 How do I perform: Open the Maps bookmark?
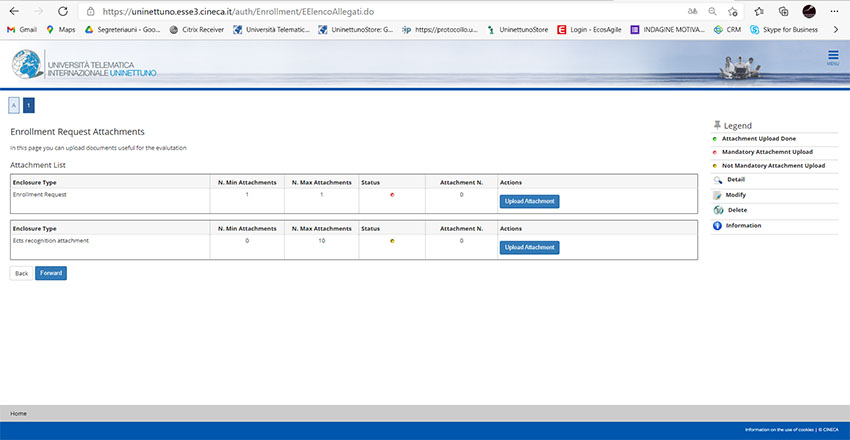click(60, 30)
